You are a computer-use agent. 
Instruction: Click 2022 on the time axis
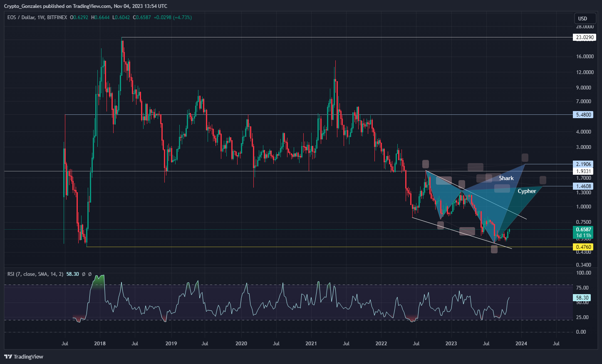(x=381, y=344)
